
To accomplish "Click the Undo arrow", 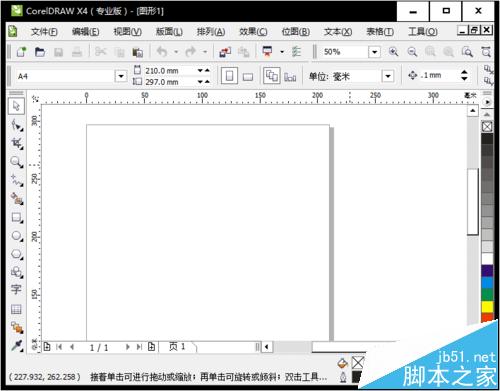I will [162, 52].
